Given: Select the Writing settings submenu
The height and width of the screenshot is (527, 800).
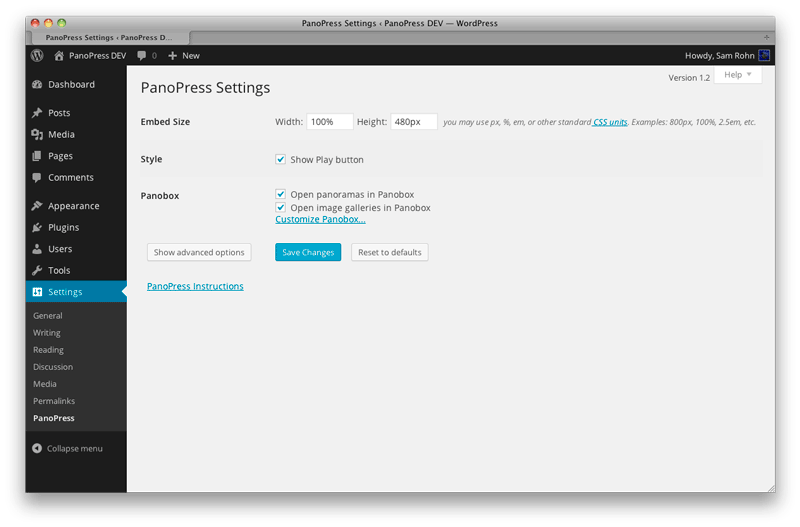Looking at the screenshot, I should 47,333.
